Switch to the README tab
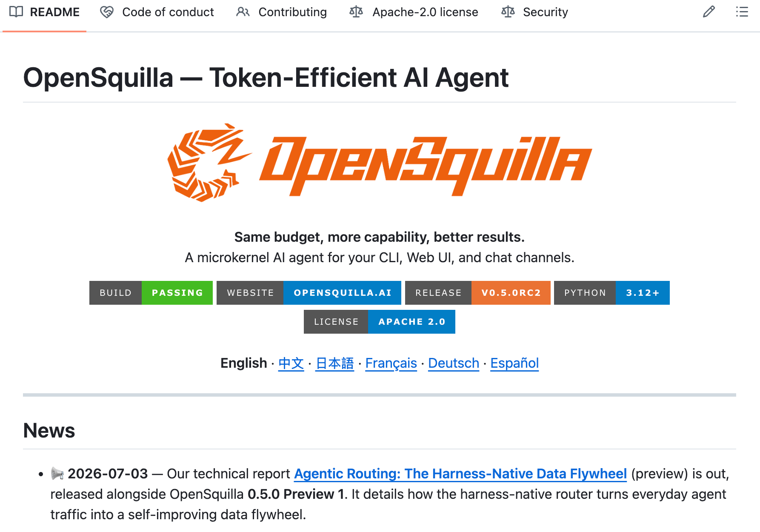The width and height of the screenshot is (760, 532). (x=45, y=12)
